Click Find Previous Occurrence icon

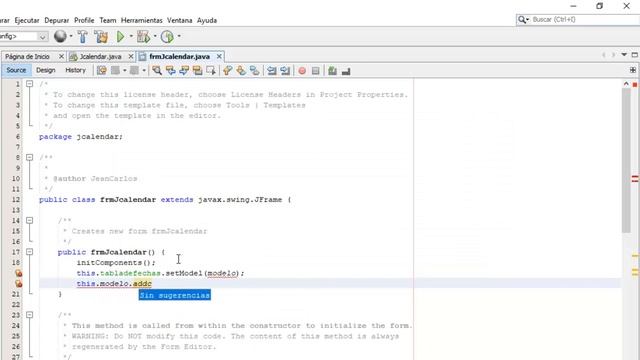click(x=171, y=71)
